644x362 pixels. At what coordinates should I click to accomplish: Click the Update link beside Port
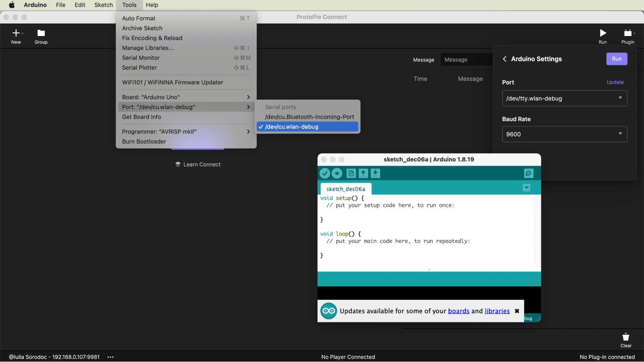615,82
